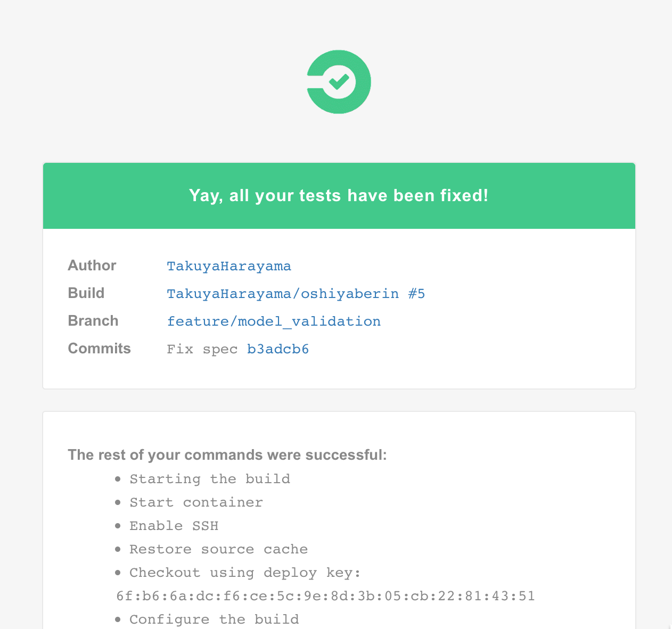This screenshot has width=672, height=629.
Task: Click the green 'all your tests have been fixed' banner
Action: (339, 196)
